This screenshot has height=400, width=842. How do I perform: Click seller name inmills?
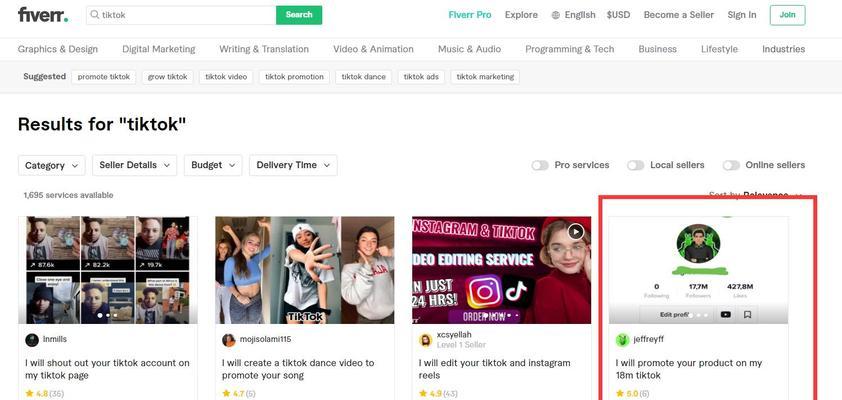tap(55, 339)
